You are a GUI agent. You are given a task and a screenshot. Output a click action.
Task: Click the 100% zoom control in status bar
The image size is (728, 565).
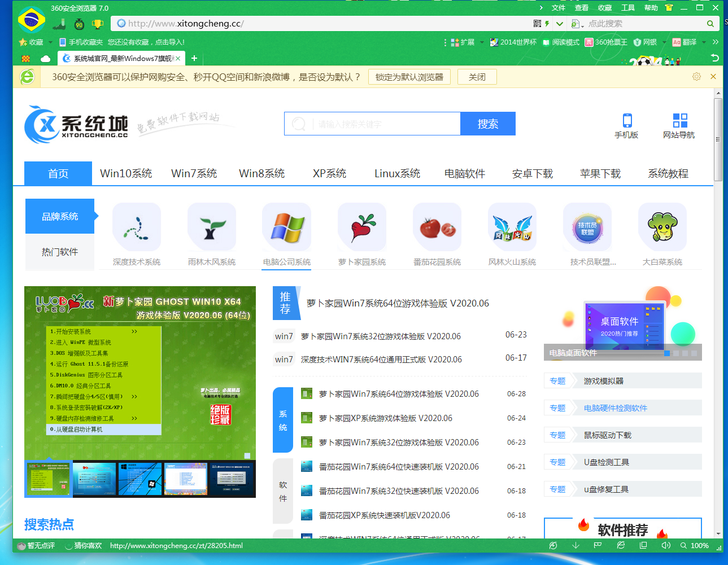[x=695, y=546]
